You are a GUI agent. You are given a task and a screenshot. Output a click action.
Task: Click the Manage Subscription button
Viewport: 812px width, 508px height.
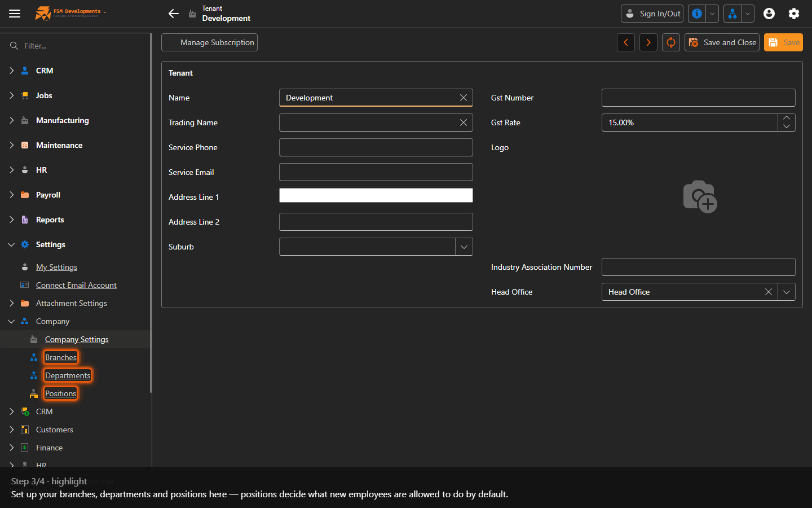tap(210, 42)
